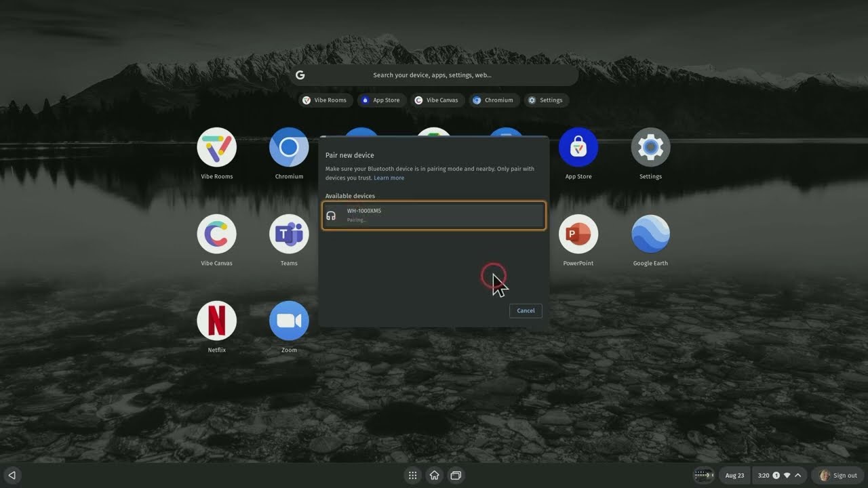Select the Vibe Canvas suggestion chip
The image size is (868, 488).
pos(437,100)
